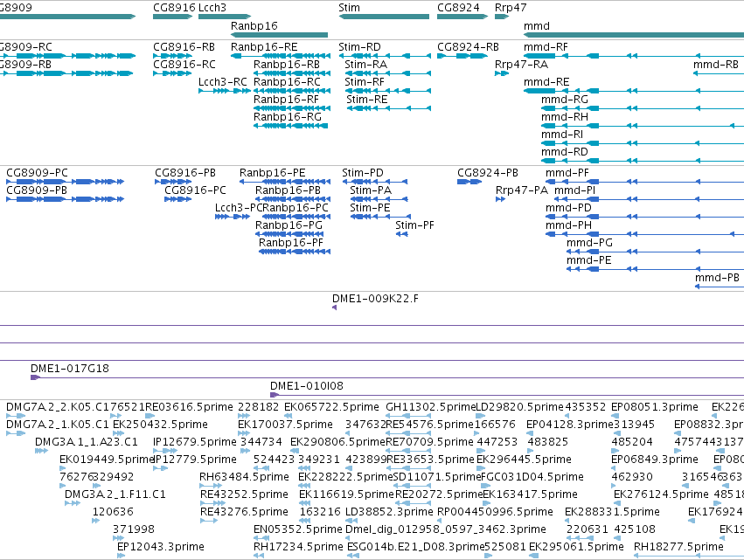Select protein mmd-PG
Viewport: 744px width, 560px height.
tap(656, 252)
